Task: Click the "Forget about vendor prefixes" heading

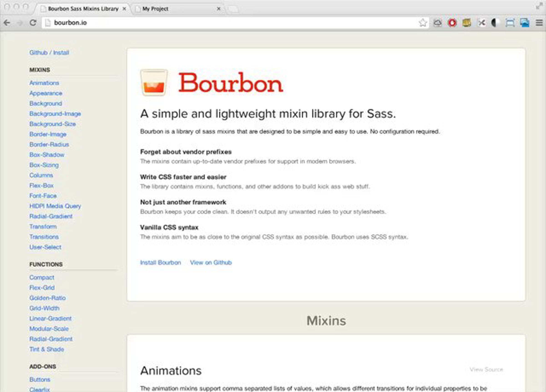Action: pyautogui.click(x=186, y=152)
